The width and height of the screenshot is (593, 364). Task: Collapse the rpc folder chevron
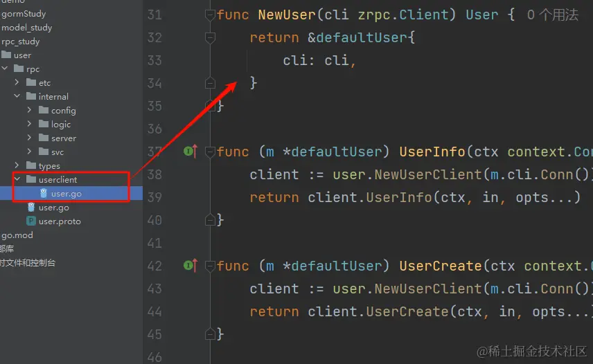pyautogui.click(x=5, y=69)
